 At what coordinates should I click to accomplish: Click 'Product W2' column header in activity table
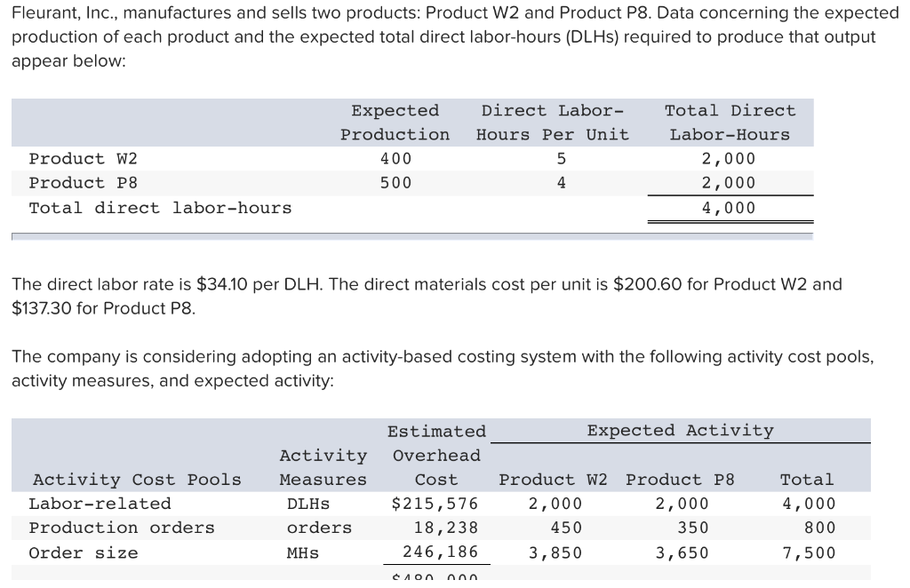pos(553,480)
